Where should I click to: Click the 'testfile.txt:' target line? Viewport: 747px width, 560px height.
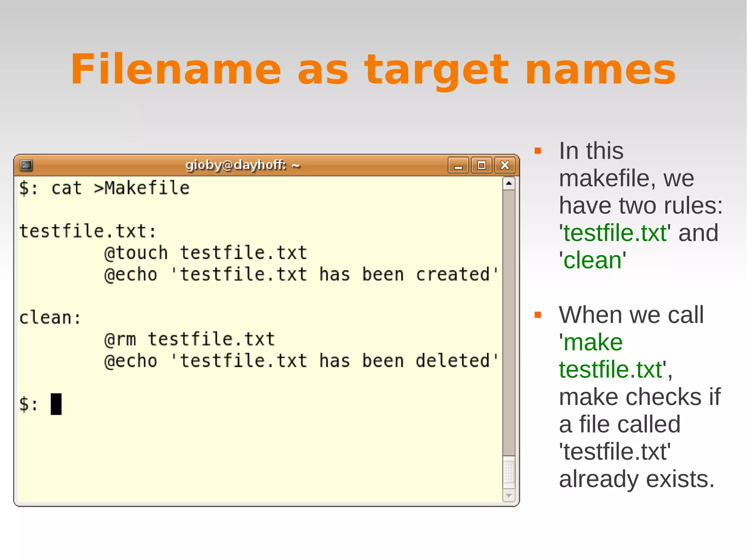tap(88, 231)
